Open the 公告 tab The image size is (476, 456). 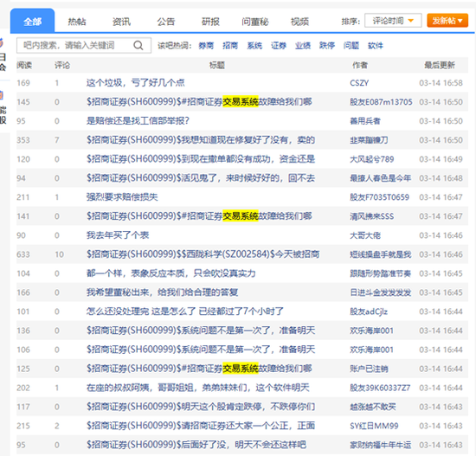(x=166, y=22)
